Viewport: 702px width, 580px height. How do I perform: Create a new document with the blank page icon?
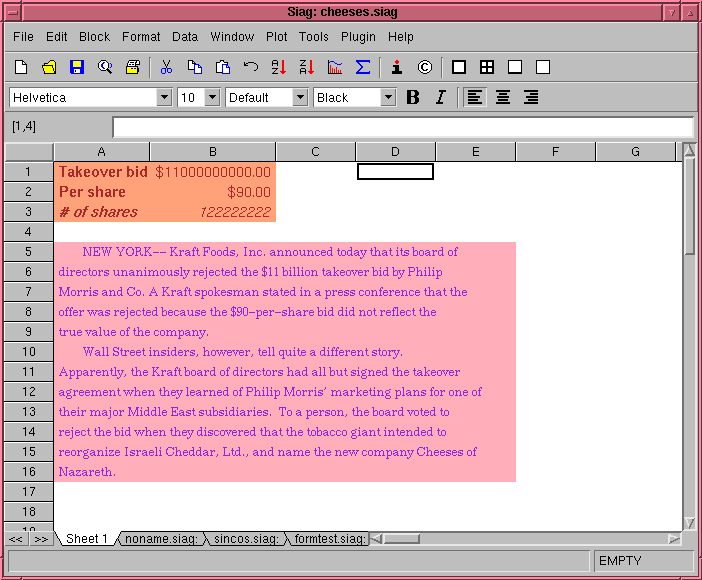(x=21, y=67)
